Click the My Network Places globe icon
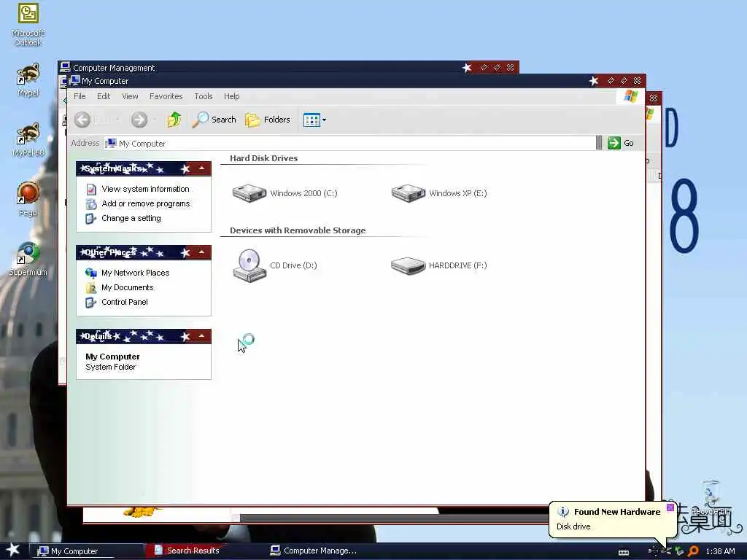The image size is (747, 560). (91, 273)
